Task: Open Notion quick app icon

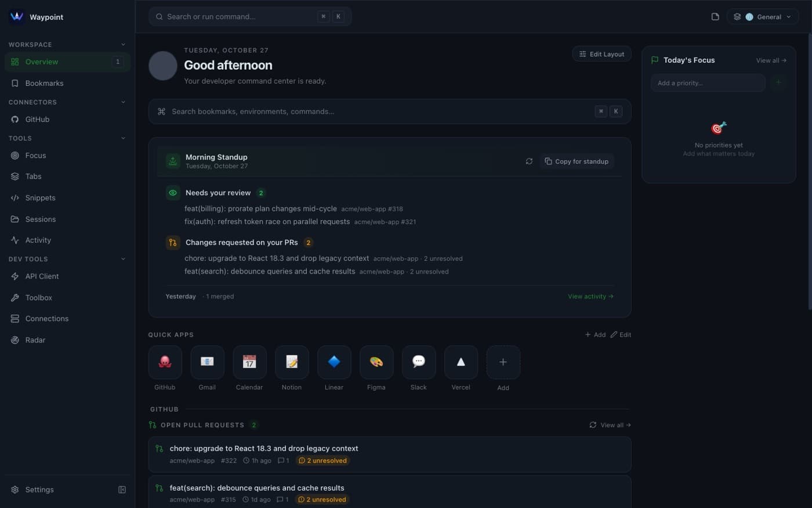Action: (x=292, y=362)
